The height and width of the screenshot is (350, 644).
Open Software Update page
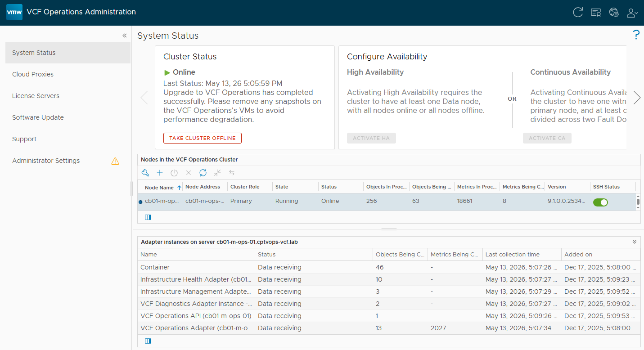pyautogui.click(x=68, y=117)
